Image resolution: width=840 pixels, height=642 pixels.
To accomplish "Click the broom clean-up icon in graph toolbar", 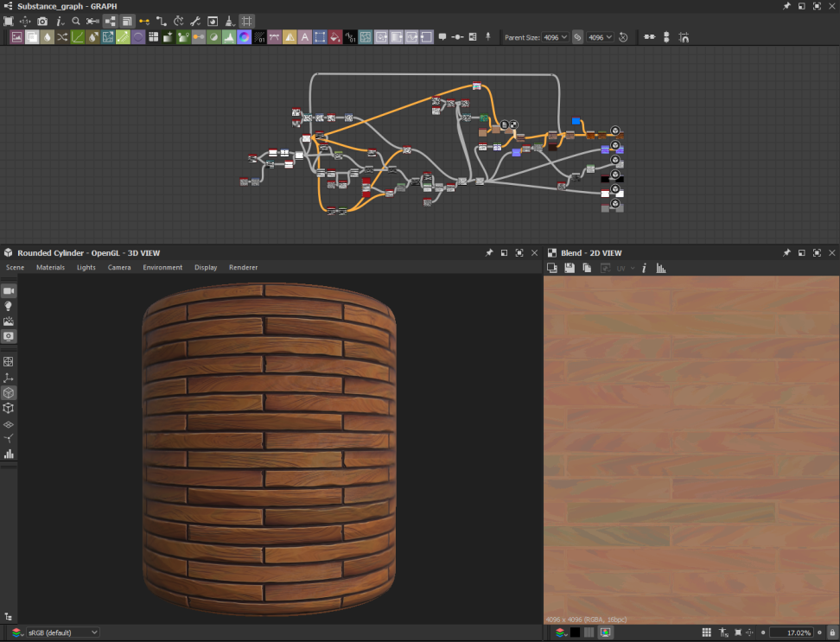I will 229,21.
